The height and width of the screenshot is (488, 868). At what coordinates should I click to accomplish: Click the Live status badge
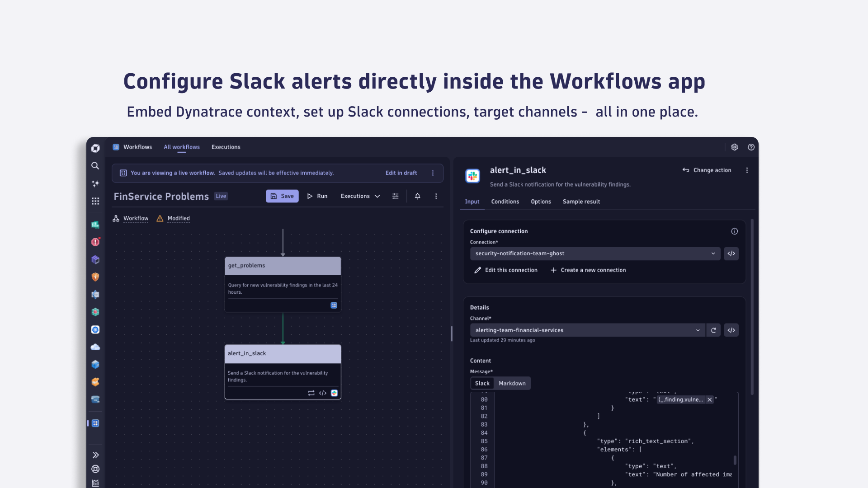pos(221,196)
